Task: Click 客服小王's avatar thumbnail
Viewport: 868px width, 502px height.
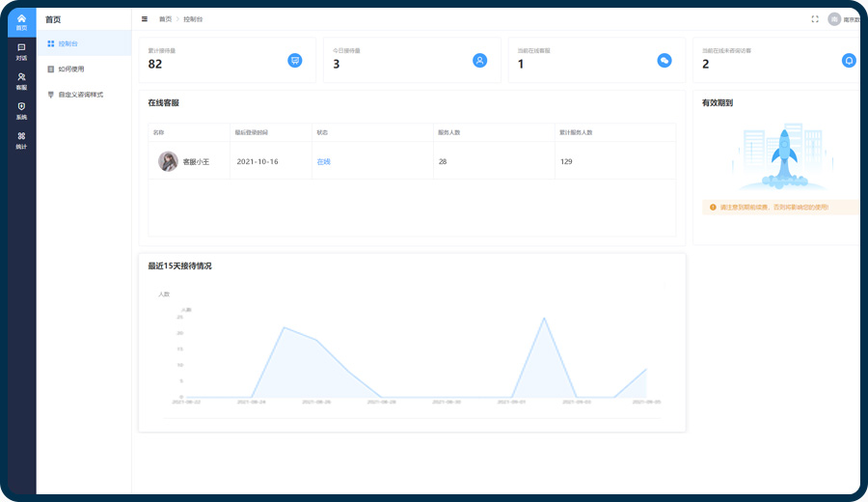Action: click(x=168, y=161)
